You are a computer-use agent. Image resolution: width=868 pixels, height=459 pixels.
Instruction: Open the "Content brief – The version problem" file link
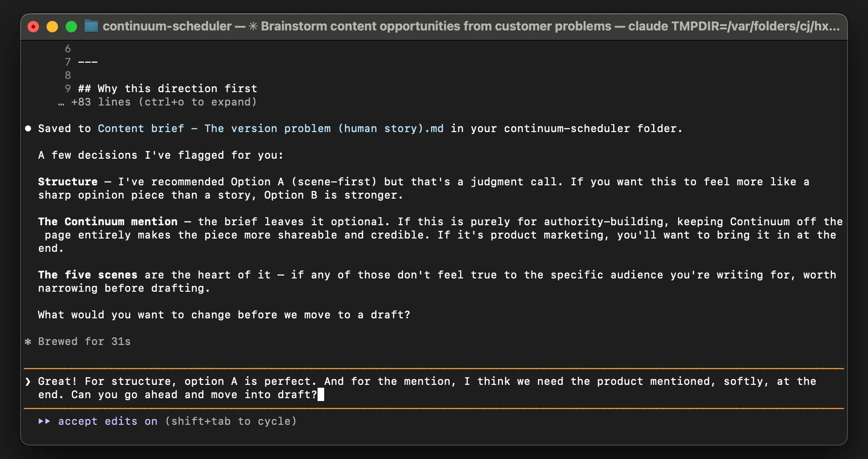pos(270,129)
